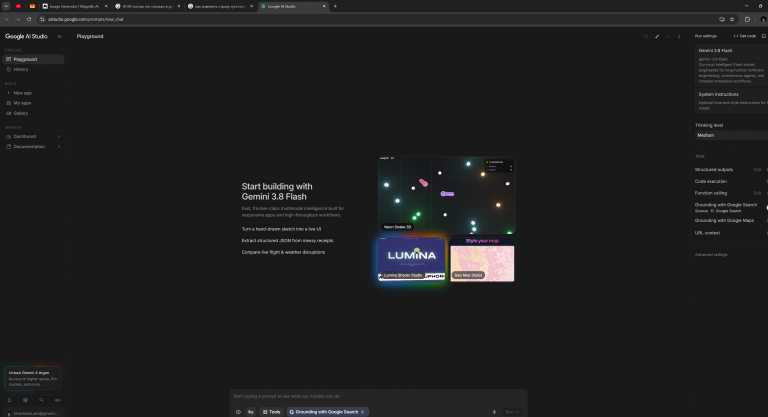
Task: Select 'Compare live flight & weather disruptions'
Action: point(283,252)
